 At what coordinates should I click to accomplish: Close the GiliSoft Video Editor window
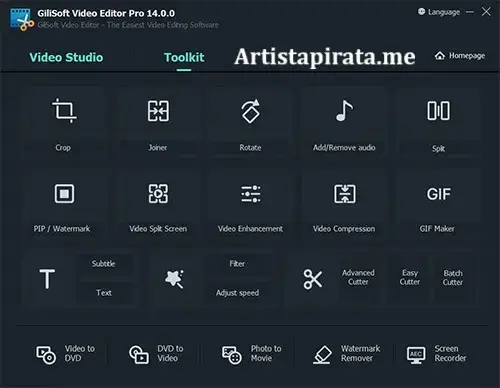(486, 12)
